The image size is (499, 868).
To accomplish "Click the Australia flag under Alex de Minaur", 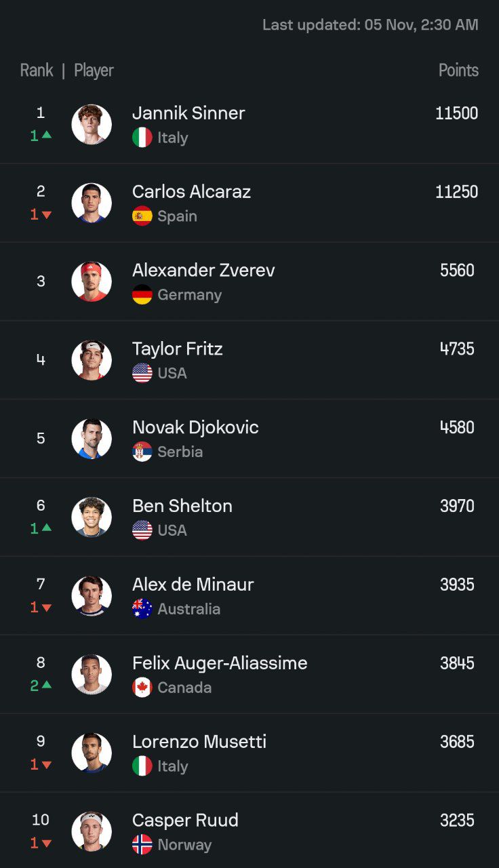I will pyautogui.click(x=142, y=609).
